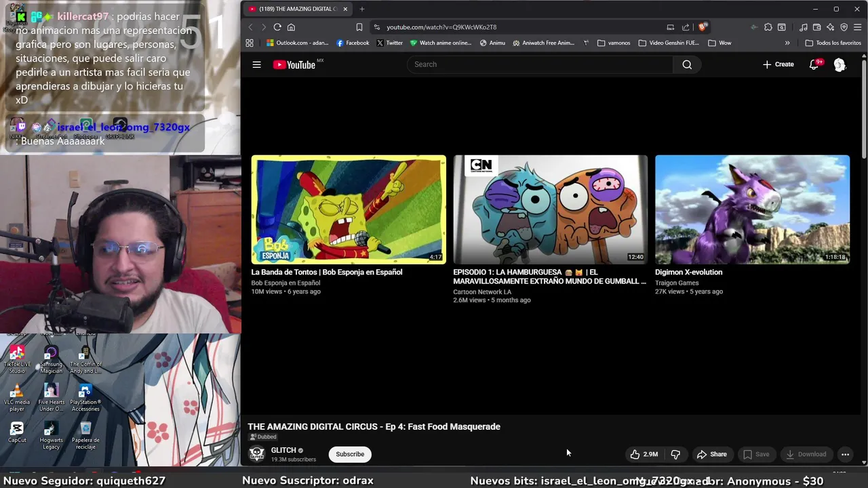
Task: Open Papelera de reciclaje on desktop
Action: [x=85, y=436]
